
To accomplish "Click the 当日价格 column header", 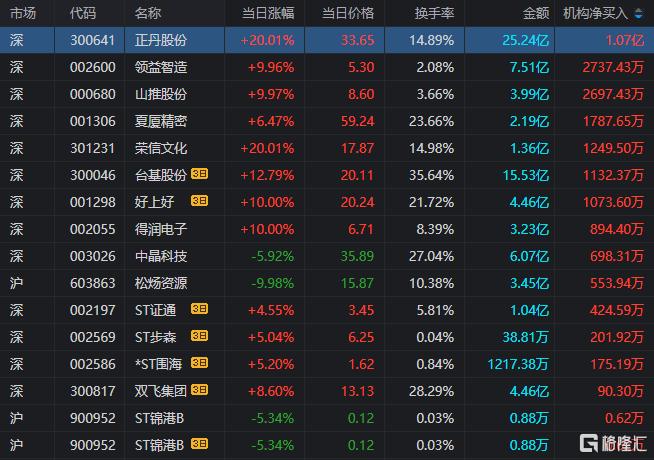I will click(347, 13).
